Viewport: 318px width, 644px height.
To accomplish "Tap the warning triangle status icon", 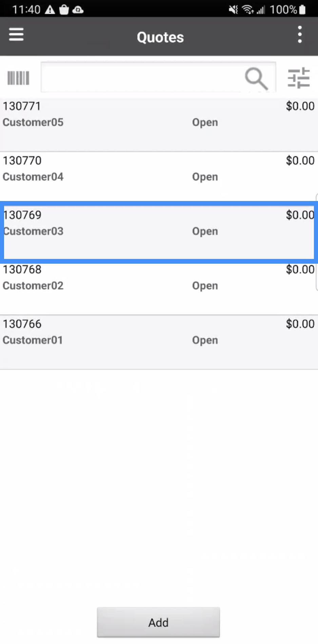I will point(50,9).
